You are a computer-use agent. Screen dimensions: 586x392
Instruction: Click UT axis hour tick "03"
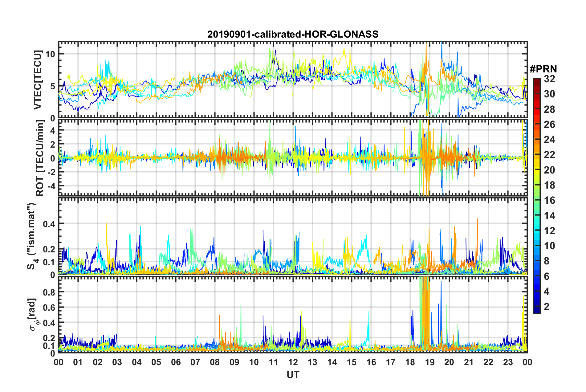point(117,362)
